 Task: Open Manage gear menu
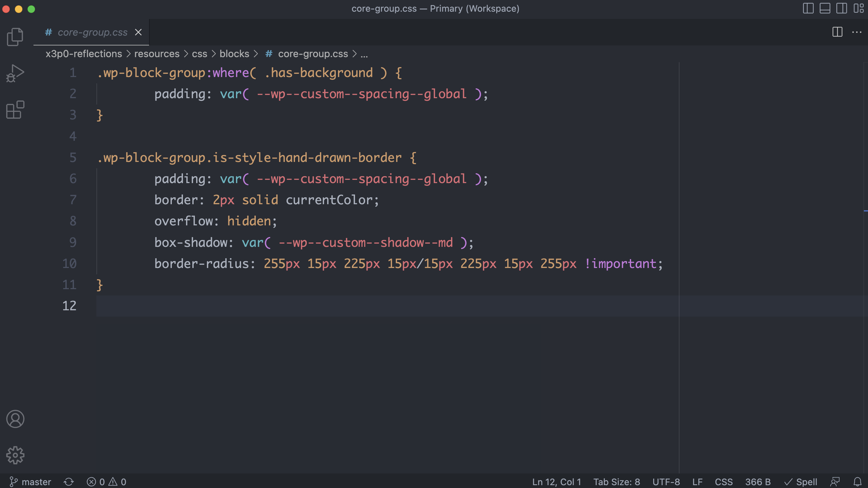(x=15, y=455)
